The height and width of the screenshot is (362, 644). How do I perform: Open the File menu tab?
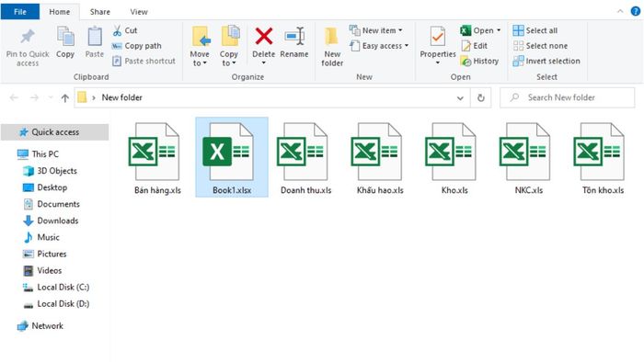(x=20, y=11)
